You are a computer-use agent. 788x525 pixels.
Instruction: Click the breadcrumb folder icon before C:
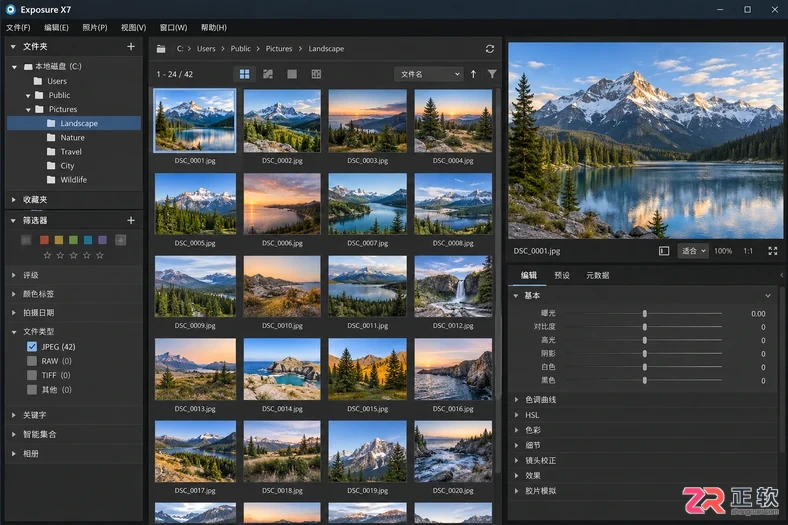coord(161,49)
